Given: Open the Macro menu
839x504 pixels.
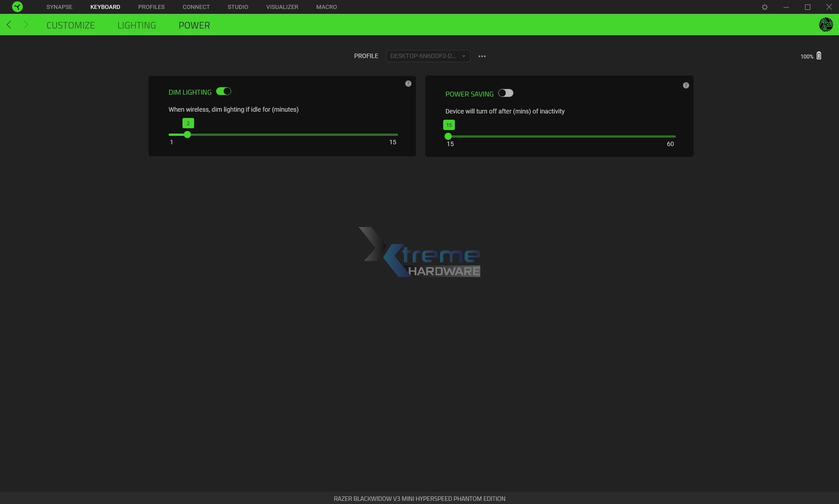Looking at the screenshot, I should 326,7.
